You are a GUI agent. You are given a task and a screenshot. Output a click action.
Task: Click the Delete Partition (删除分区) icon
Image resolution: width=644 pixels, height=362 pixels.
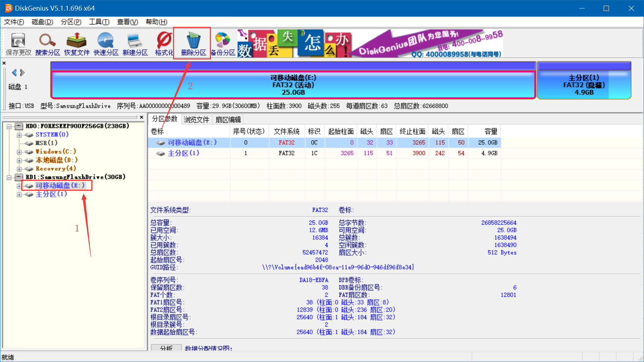193,44
